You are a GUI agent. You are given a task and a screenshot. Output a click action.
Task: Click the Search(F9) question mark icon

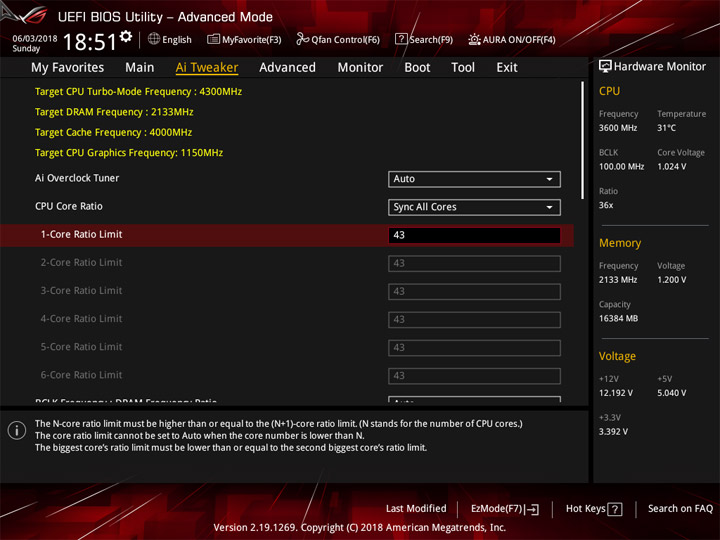pyautogui.click(x=401, y=39)
